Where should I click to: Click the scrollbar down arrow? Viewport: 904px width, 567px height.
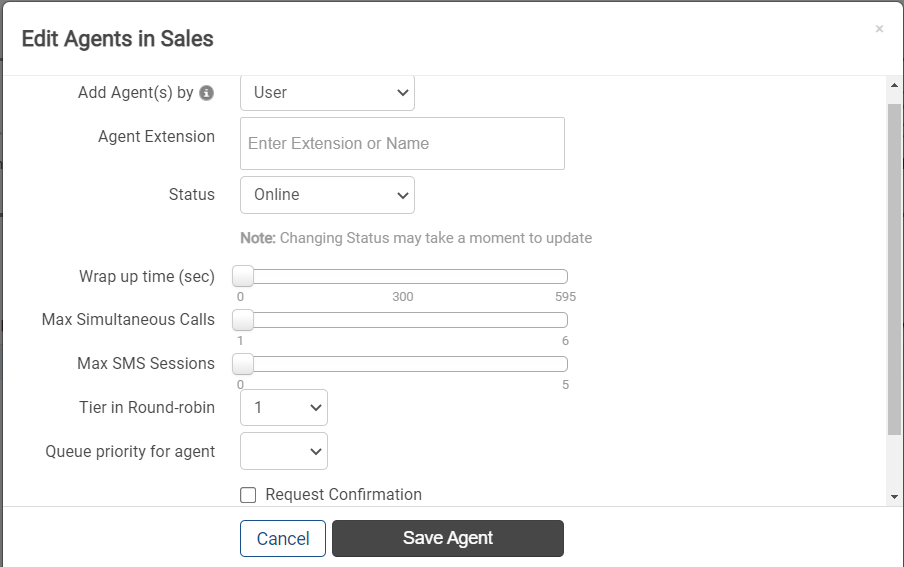pyautogui.click(x=894, y=497)
